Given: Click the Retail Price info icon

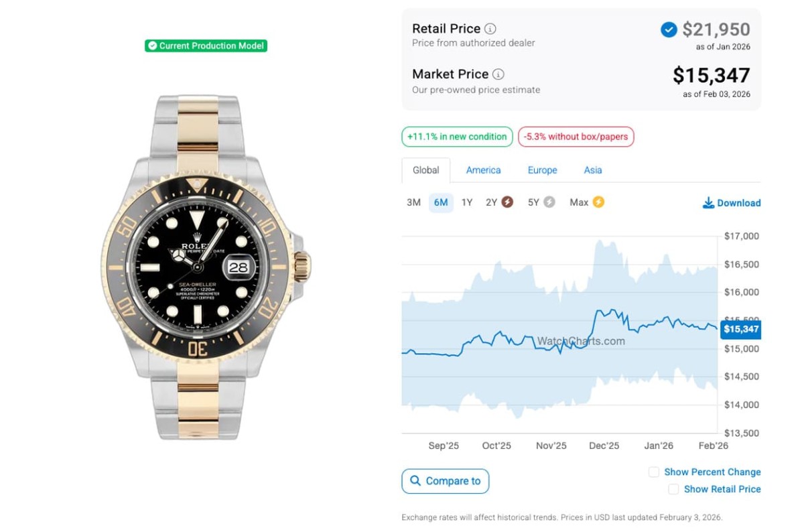Looking at the screenshot, I should click(490, 29).
